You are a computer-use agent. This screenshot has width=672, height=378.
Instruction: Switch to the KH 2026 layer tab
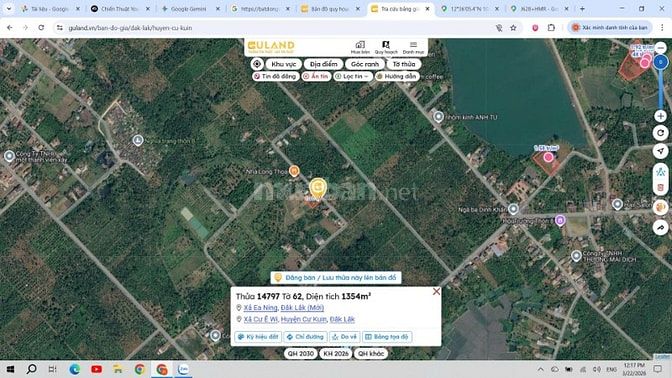pyautogui.click(x=336, y=354)
